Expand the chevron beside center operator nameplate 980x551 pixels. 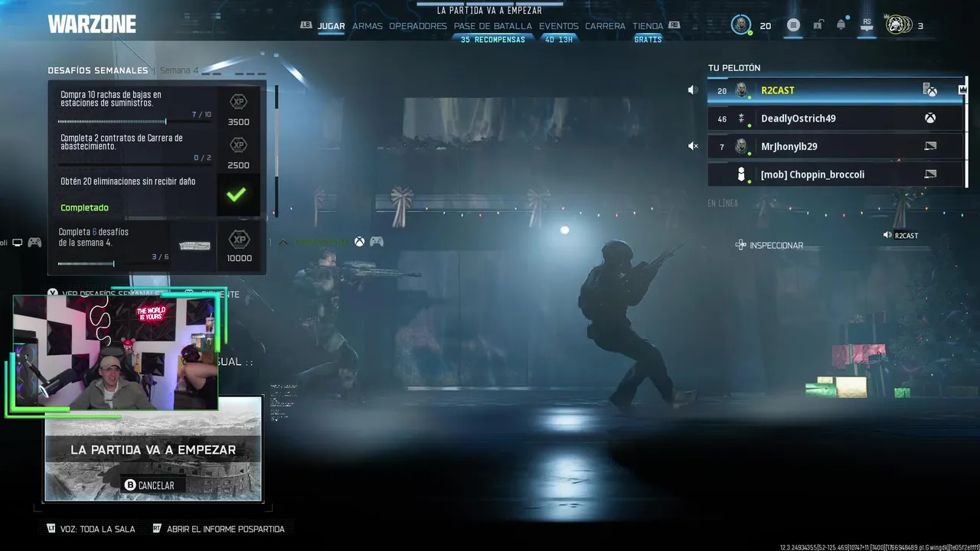click(283, 242)
